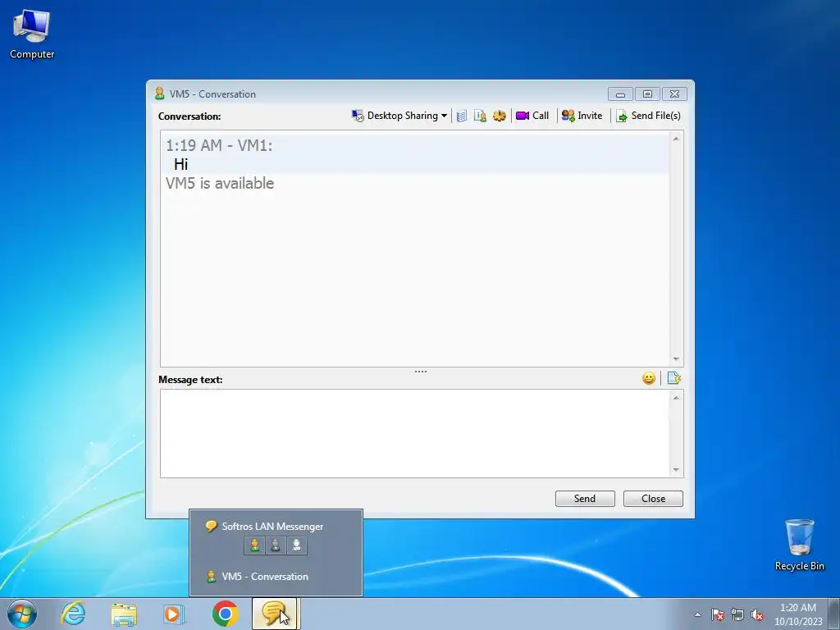Viewport: 840px width, 630px height.
Task: Click the quick message template icon
Action: 674,379
